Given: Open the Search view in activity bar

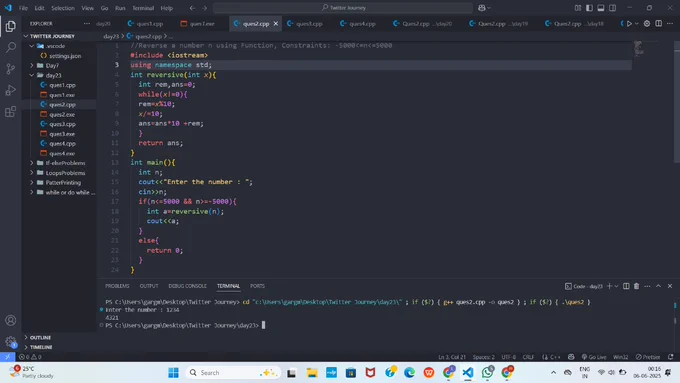Looking at the screenshot, I should pyautogui.click(x=10, y=47).
